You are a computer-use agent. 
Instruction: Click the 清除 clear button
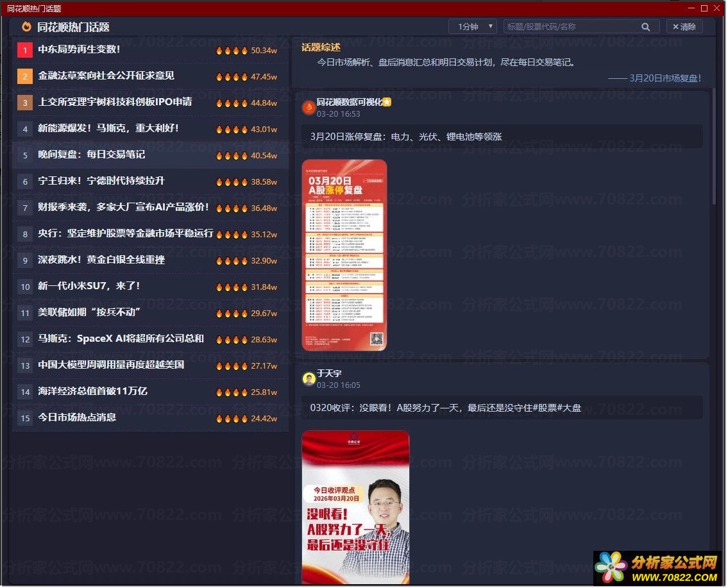(685, 27)
